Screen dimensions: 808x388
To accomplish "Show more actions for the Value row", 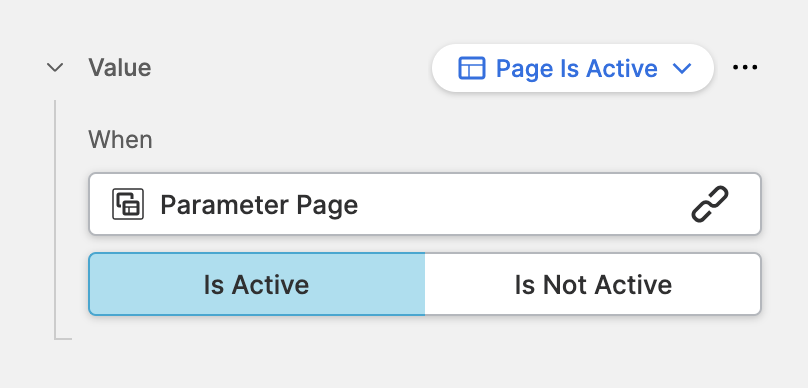I will pyautogui.click(x=745, y=68).
